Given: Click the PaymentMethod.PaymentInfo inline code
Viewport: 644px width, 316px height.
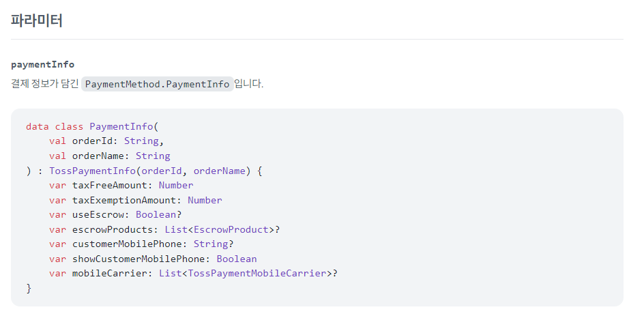Looking at the screenshot, I should pos(158,84).
